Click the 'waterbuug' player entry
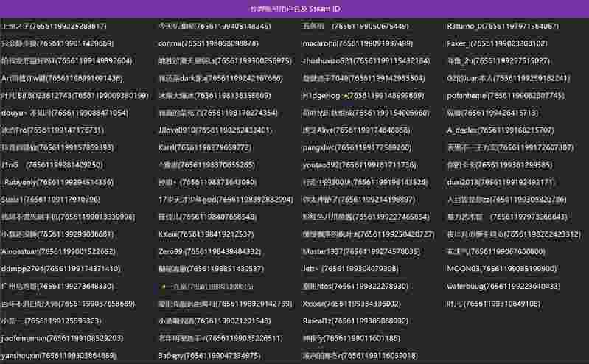The width and height of the screenshot is (589, 364). click(503, 286)
